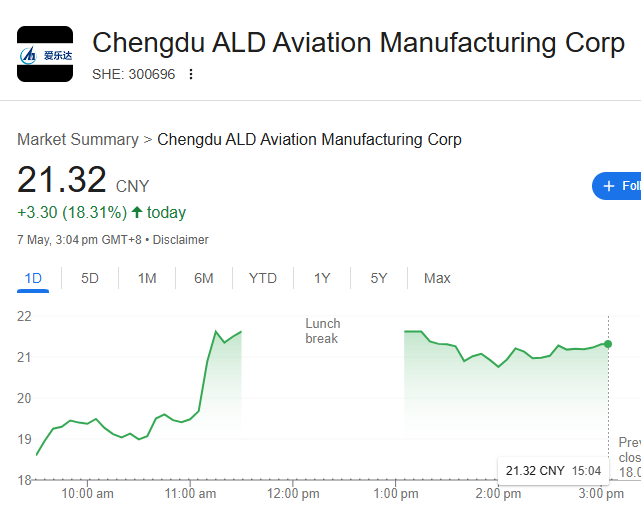Click the Disclaimer link
641x511 pixels.
point(180,240)
